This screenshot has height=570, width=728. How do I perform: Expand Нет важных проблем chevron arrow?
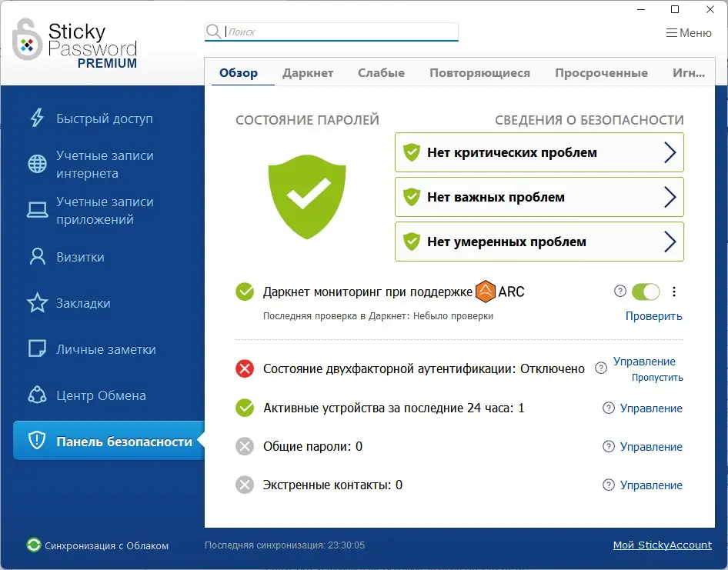point(670,197)
